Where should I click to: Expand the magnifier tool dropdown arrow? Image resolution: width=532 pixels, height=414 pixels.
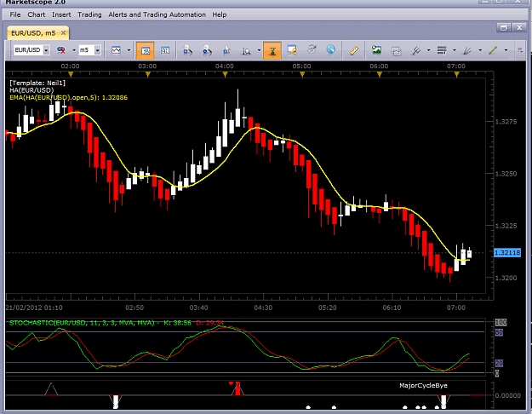(260, 50)
